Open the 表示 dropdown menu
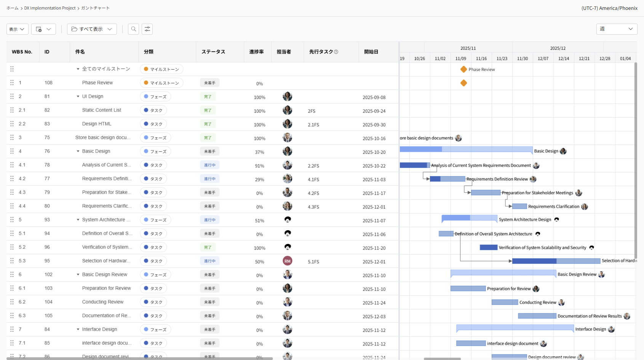 pyautogui.click(x=17, y=29)
